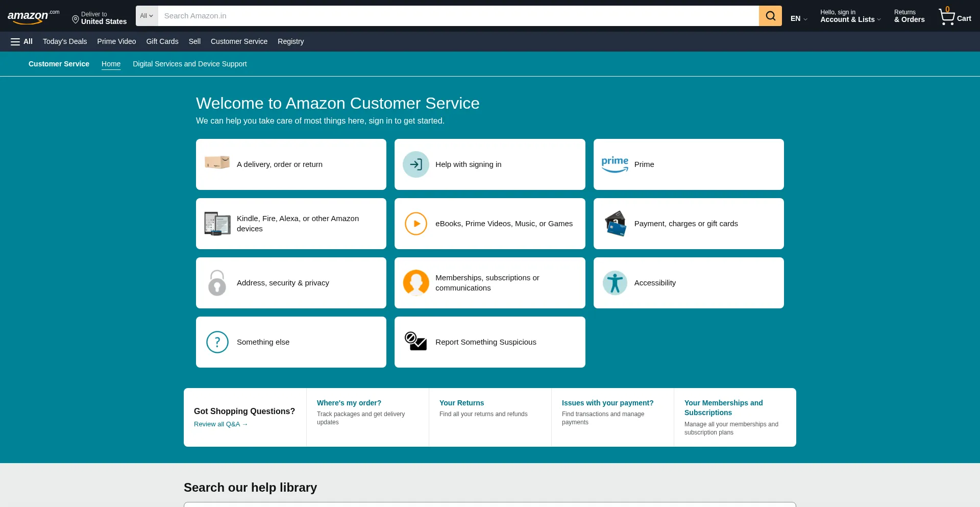Viewport: 980px width, 507px height.
Task: Open the Registry link
Action: 290,41
